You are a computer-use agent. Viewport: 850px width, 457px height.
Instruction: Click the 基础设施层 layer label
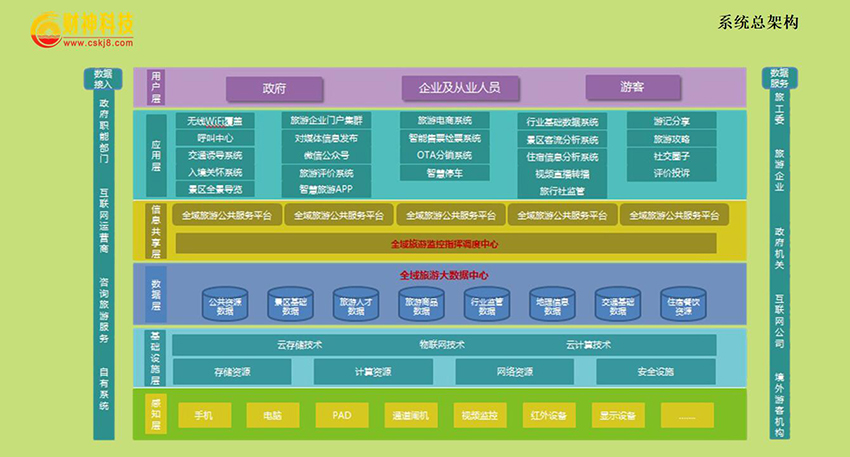(x=155, y=358)
